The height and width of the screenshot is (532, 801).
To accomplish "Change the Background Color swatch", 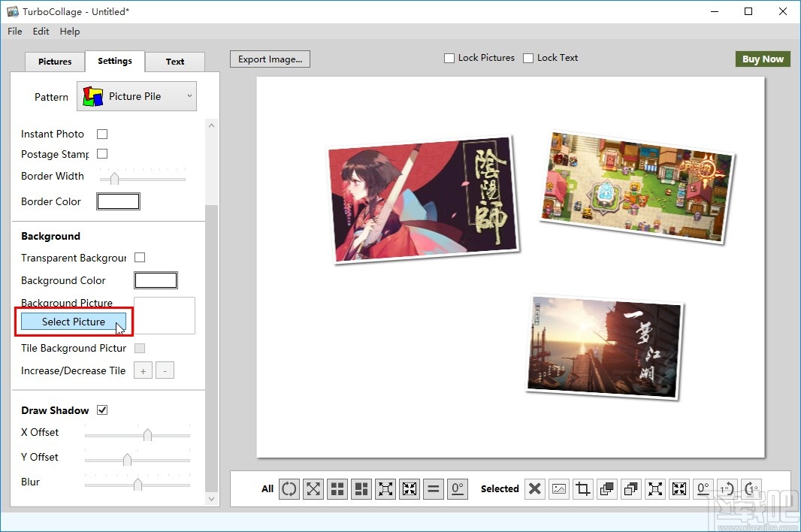I will [156, 280].
